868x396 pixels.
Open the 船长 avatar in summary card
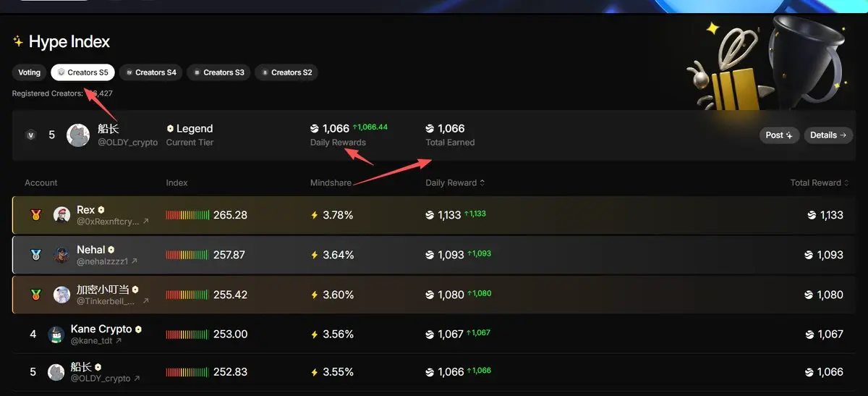78,135
